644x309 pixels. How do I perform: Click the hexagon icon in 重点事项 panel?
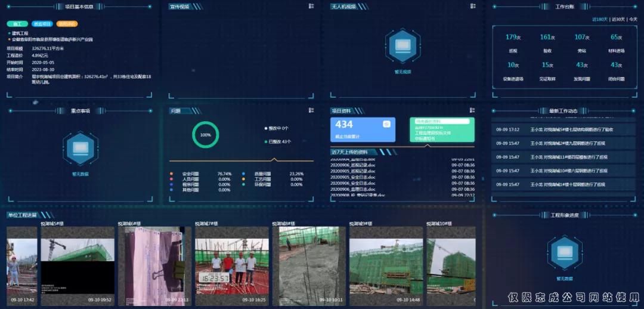coord(80,149)
